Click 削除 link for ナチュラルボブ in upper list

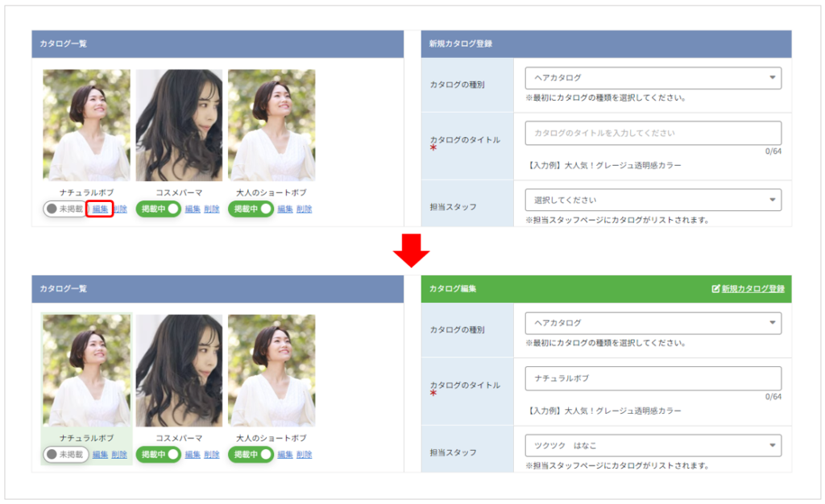point(121,209)
